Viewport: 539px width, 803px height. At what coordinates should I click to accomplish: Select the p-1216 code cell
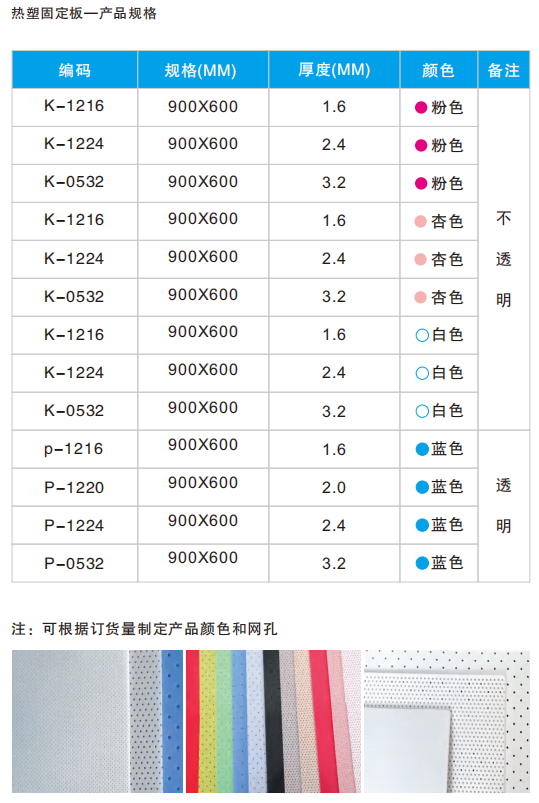[x=75, y=449]
